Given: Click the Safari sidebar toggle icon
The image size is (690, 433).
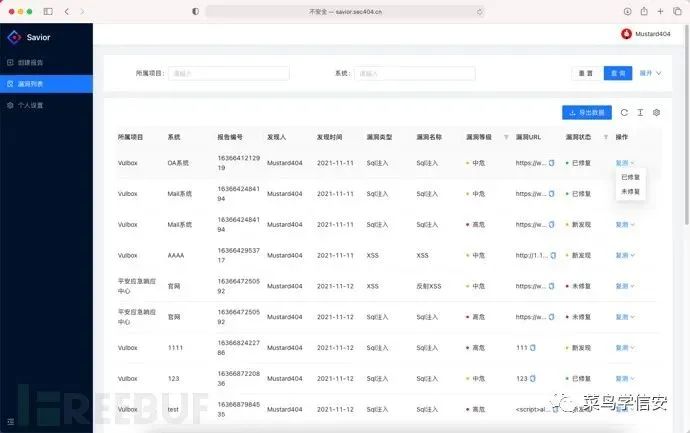Looking at the screenshot, I should click(48, 11).
